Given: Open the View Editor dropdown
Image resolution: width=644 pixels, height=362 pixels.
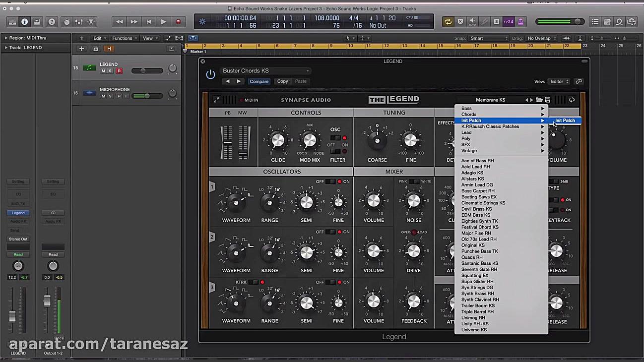Looking at the screenshot, I should tap(560, 81).
